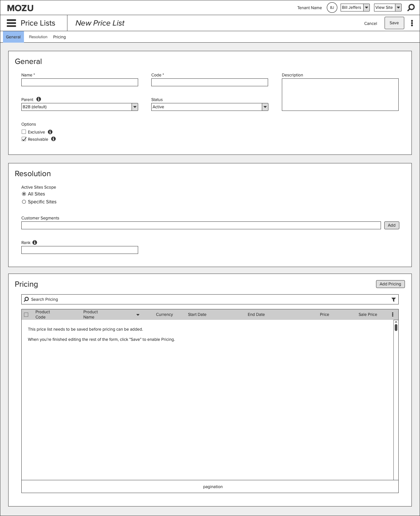Show the info tooltip for Parent
Viewport: 420px width, 516px height.
click(x=39, y=99)
